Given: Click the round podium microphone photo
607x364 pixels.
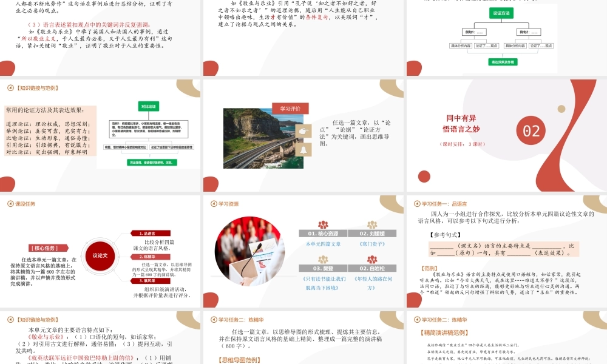Looking at the screenshot, I should coord(249,252).
